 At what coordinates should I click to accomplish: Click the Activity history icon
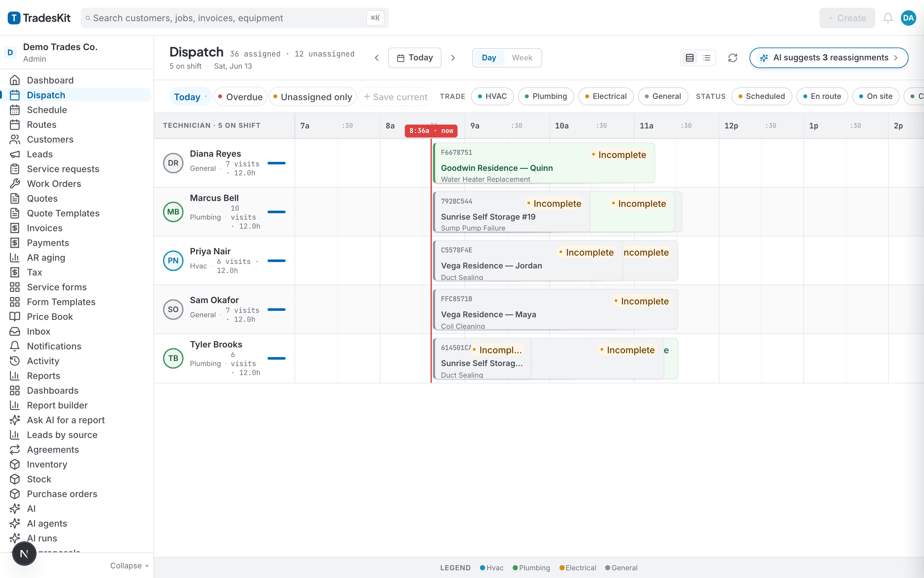(x=14, y=361)
